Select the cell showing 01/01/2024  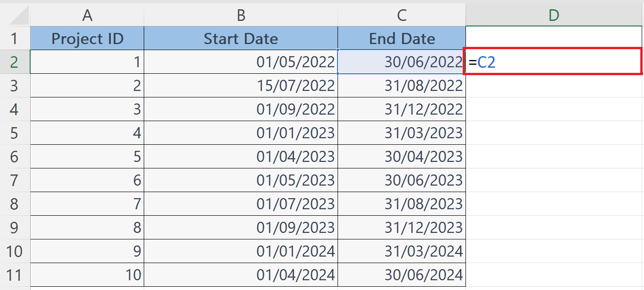pyautogui.click(x=240, y=251)
